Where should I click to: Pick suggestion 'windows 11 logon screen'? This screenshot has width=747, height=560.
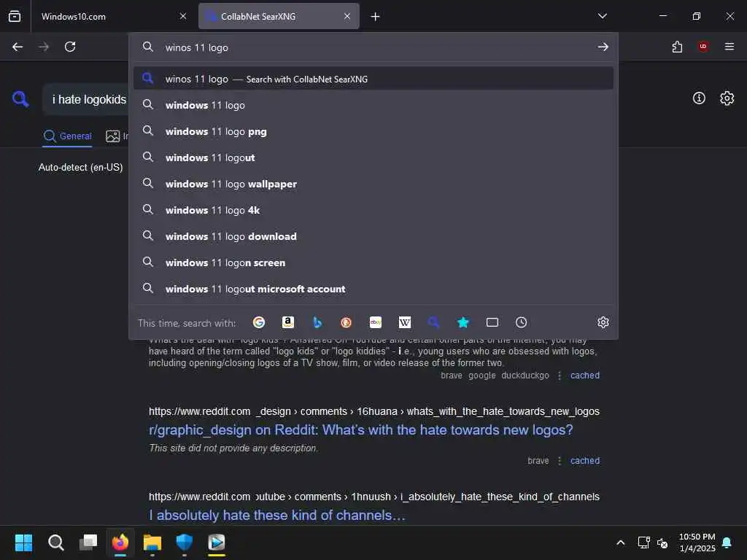373,262
